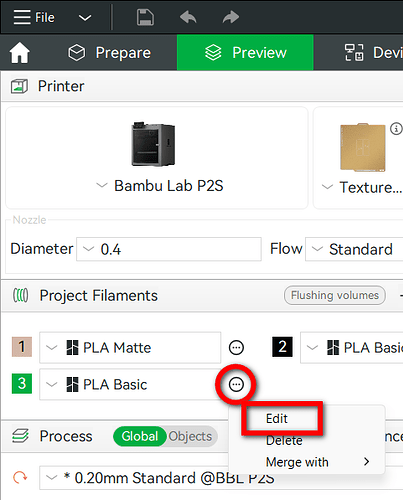
Task: Open the PLA Matte filament dropdown
Action: pyautogui.click(x=130, y=347)
